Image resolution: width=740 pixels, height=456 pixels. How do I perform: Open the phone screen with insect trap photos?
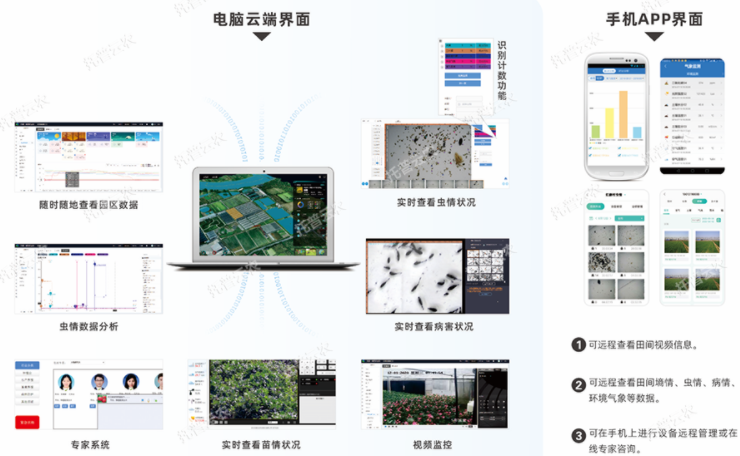616,248
